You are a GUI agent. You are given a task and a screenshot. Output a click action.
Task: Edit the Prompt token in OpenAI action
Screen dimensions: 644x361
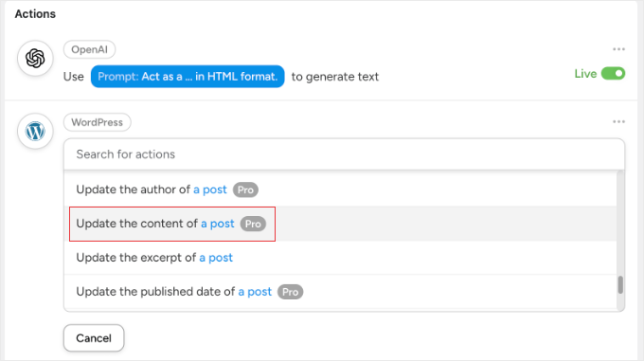tap(188, 77)
